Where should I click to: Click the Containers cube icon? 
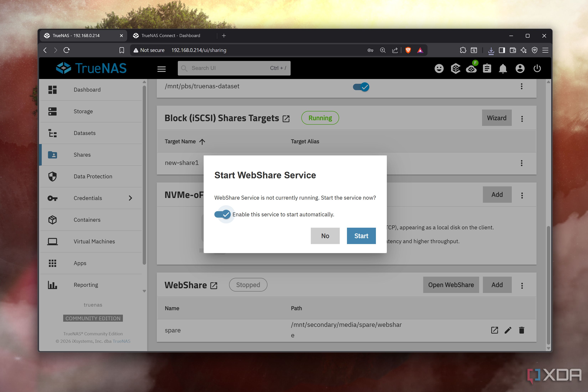click(53, 220)
